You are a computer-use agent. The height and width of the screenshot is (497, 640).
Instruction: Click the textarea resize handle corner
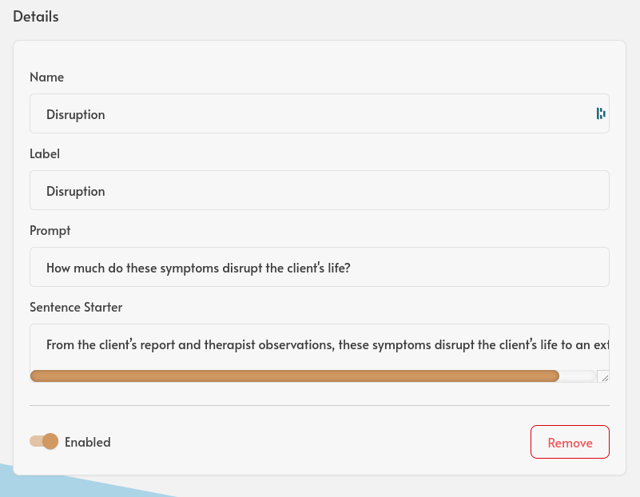click(x=604, y=377)
